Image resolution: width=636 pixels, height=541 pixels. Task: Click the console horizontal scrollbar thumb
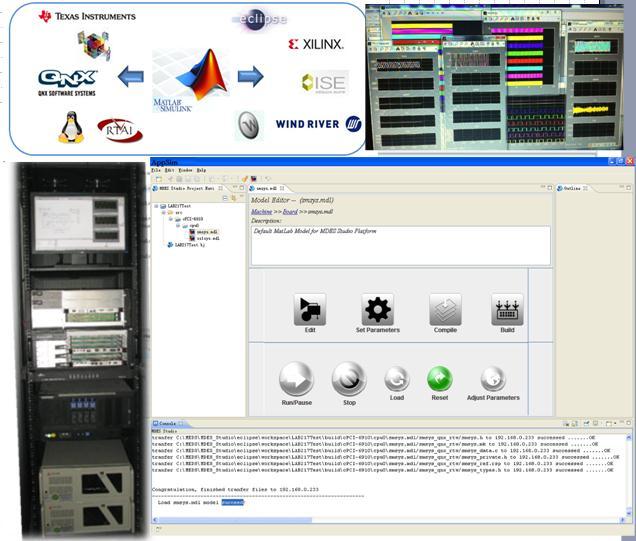click(x=236, y=520)
